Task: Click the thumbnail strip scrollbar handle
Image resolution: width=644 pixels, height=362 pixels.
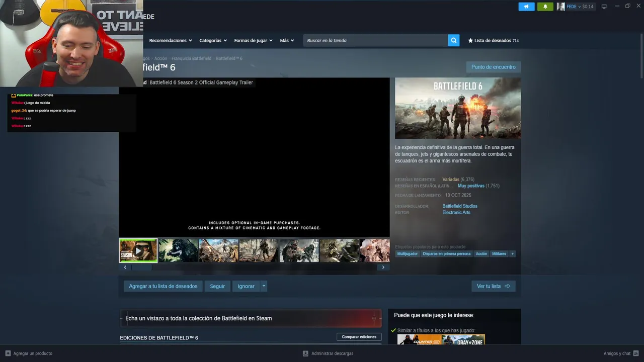Action: pyautogui.click(x=141, y=267)
